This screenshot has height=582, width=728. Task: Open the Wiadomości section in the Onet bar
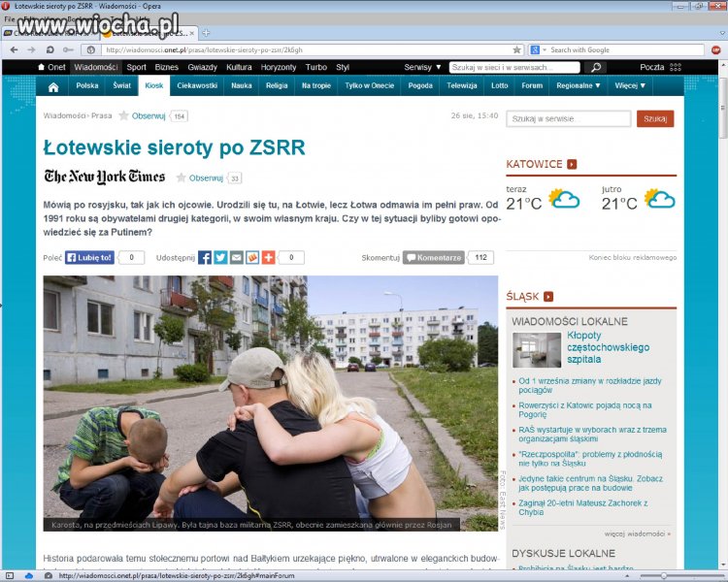(x=96, y=67)
